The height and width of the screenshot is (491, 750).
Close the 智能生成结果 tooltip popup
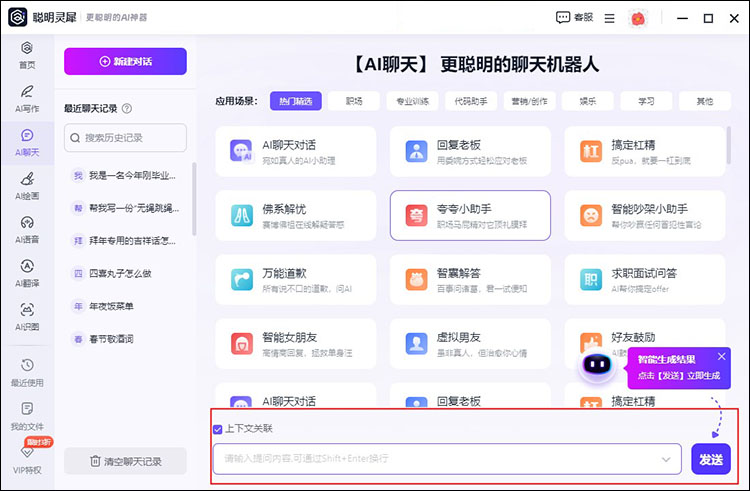(x=722, y=356)
